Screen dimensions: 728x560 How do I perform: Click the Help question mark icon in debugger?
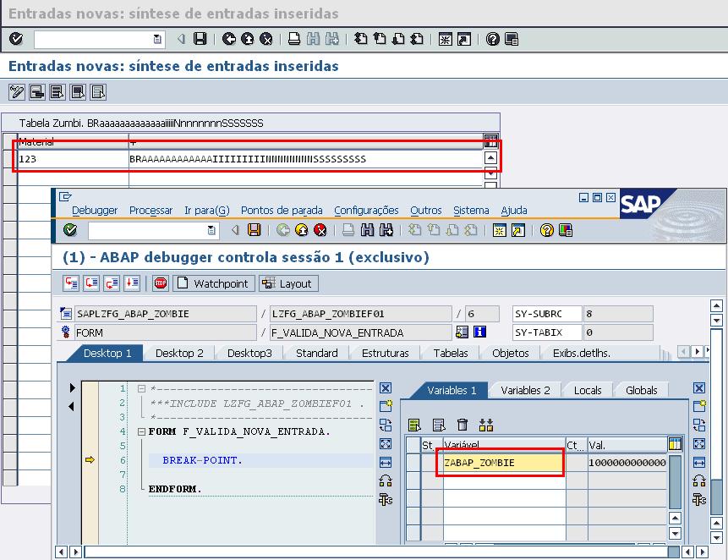tap(546, 230)
